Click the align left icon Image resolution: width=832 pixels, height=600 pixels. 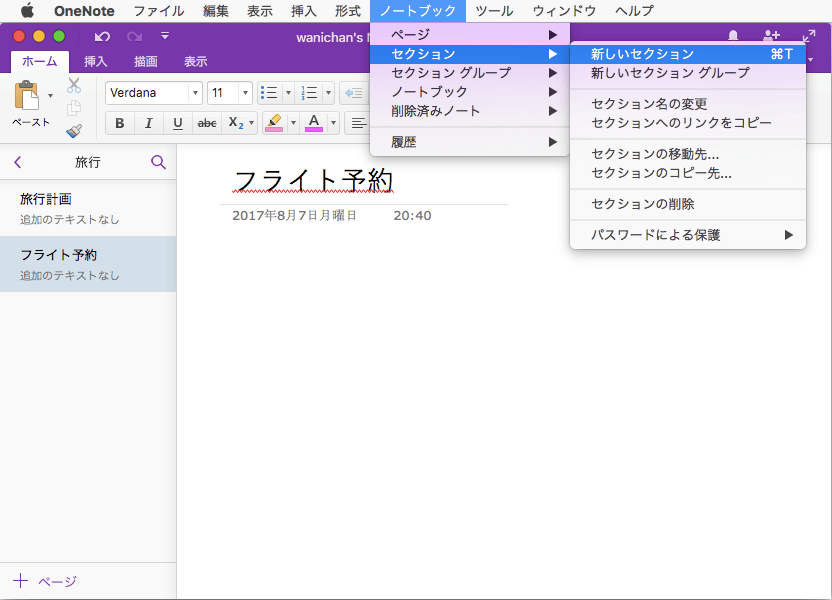pos(359,123)
